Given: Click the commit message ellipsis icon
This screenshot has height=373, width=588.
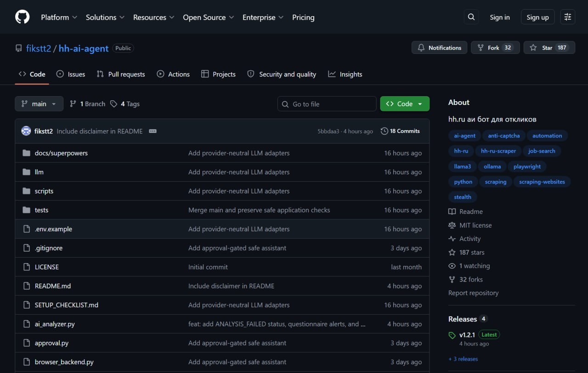Looking at the screenshot, I should click(153, 131).
